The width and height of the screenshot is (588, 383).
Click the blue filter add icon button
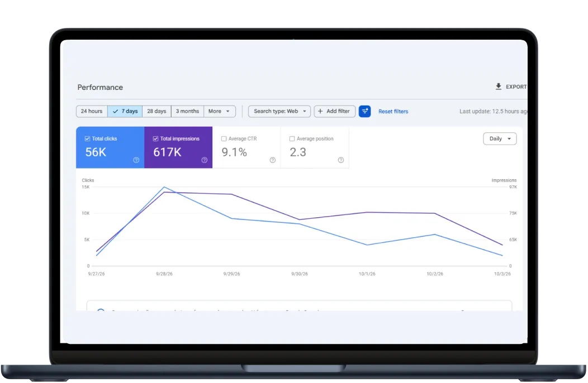tap(364, 111)
